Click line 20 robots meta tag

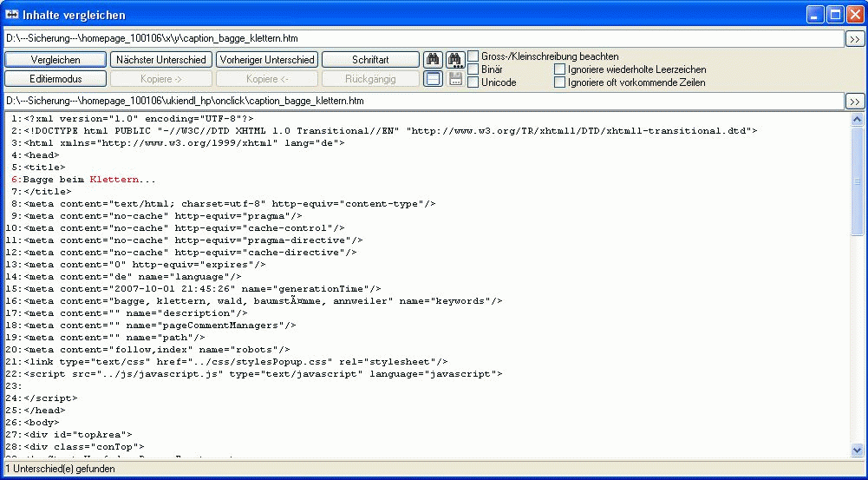tap(157, 350)
